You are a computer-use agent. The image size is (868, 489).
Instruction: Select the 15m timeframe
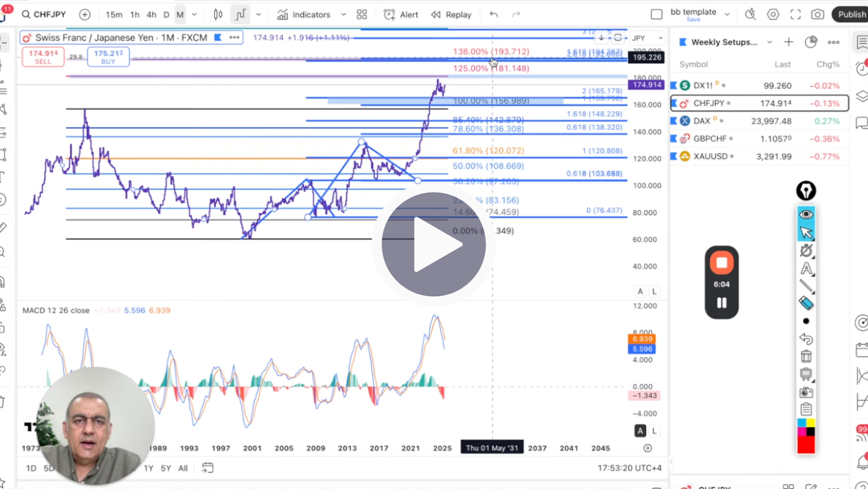point(113,15)
